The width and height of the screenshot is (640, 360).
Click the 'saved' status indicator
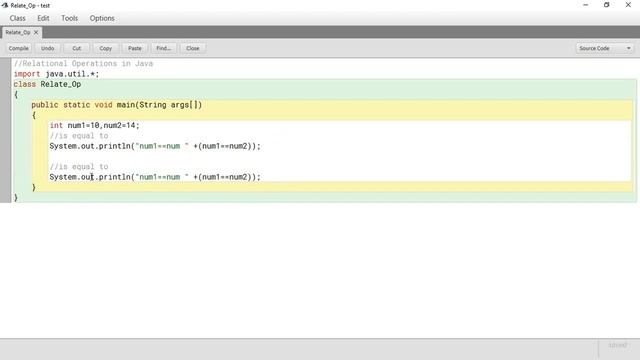click(618, 345)
